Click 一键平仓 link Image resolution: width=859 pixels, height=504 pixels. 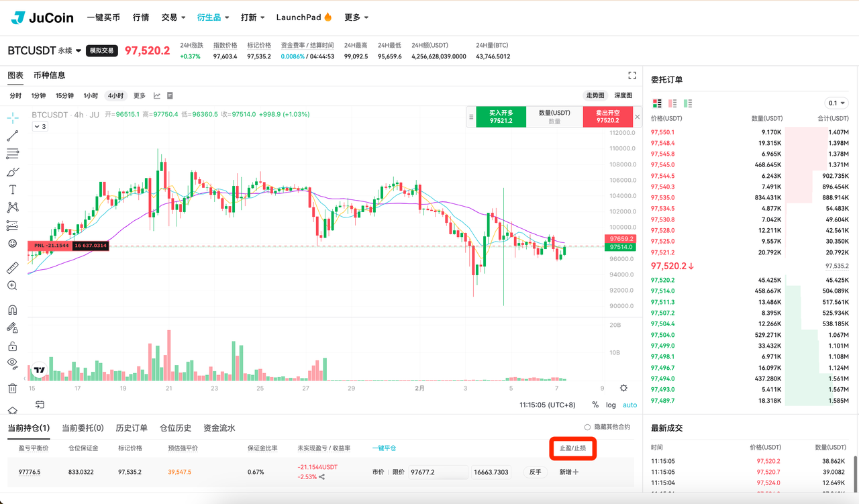[x=385, y=448]
